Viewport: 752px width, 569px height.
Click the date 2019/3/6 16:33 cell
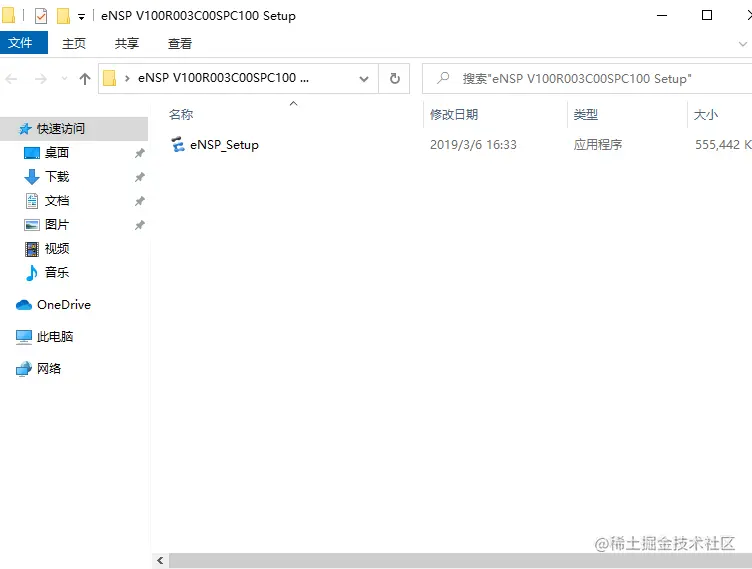(x=473, y=144)
